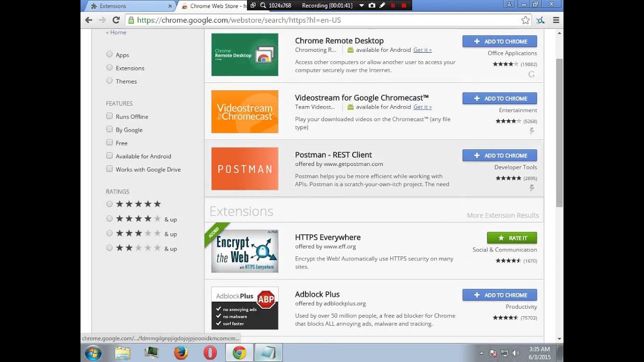This screenshot has width=644, height=362.
Task: Click the green padlock in the address bar
Action: click(x=131, y=20)
